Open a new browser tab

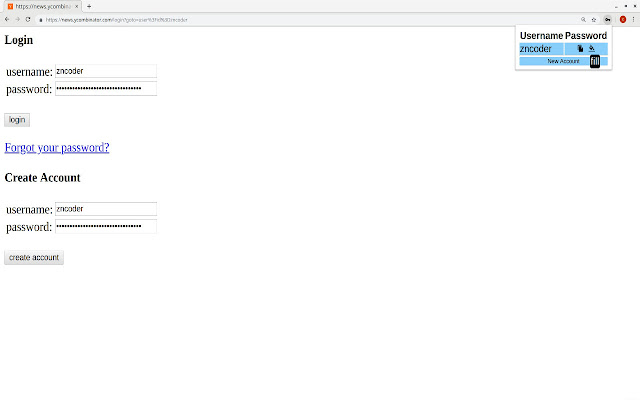point(89,7)
